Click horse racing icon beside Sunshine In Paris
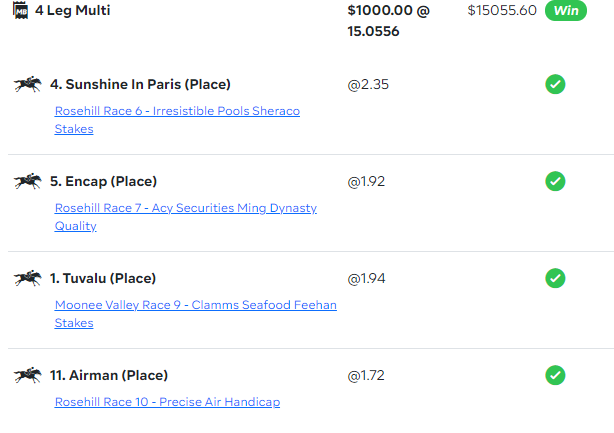The height and width of the screenshot is (433, 614). (28, 84)
